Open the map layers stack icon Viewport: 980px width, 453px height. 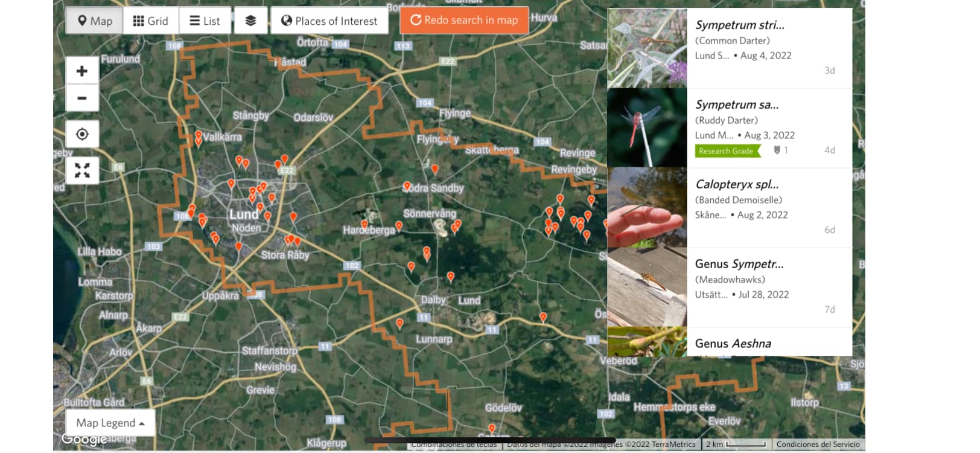(250, 21)
